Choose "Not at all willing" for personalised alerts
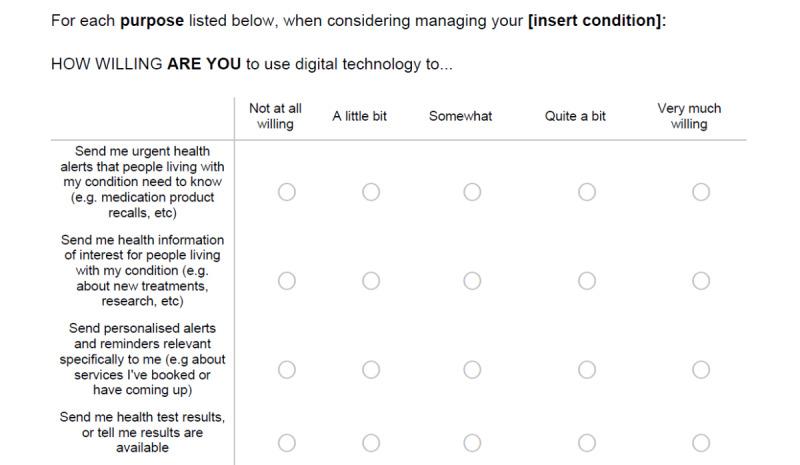This screenshot has width=800, height=465. tap(287, 370)
